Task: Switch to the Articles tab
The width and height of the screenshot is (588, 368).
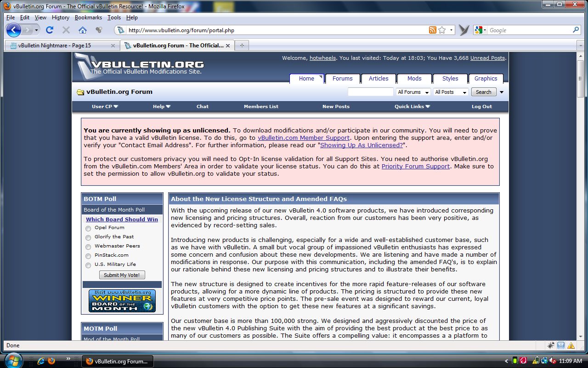Action: (x=379, y=79)
